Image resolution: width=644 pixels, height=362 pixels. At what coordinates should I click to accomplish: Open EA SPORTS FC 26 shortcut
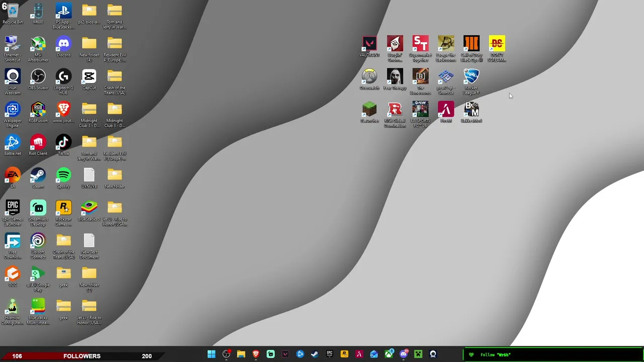point(421,115)
